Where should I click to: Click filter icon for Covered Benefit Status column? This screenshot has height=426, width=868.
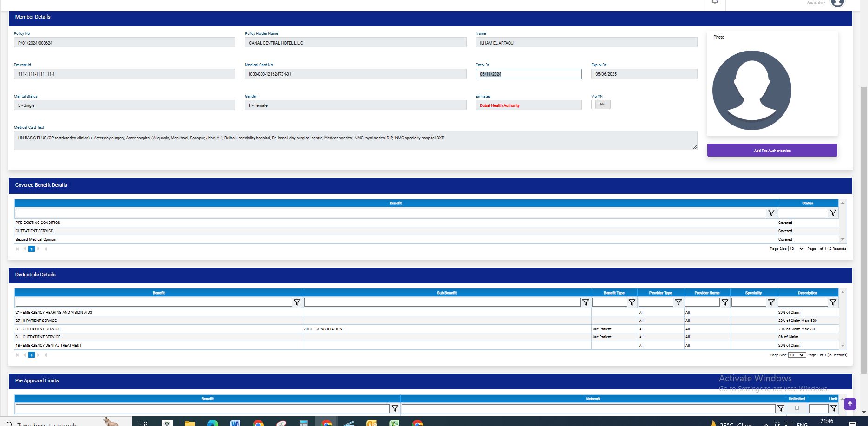coord(833,213)
